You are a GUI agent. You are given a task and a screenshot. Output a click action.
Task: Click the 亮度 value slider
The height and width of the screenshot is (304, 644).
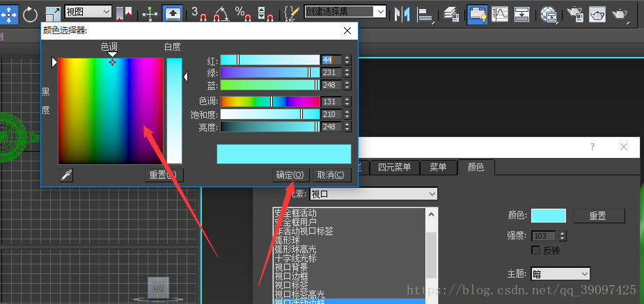click(270, 127)
